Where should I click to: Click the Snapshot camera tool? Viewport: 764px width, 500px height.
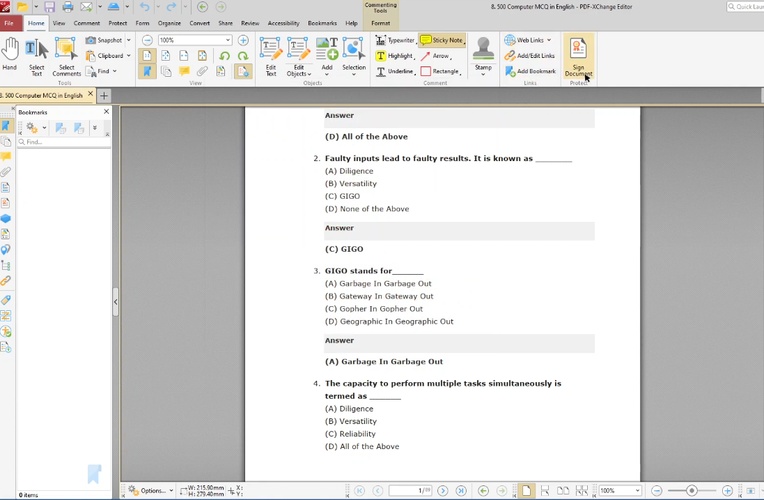[103, 40]
